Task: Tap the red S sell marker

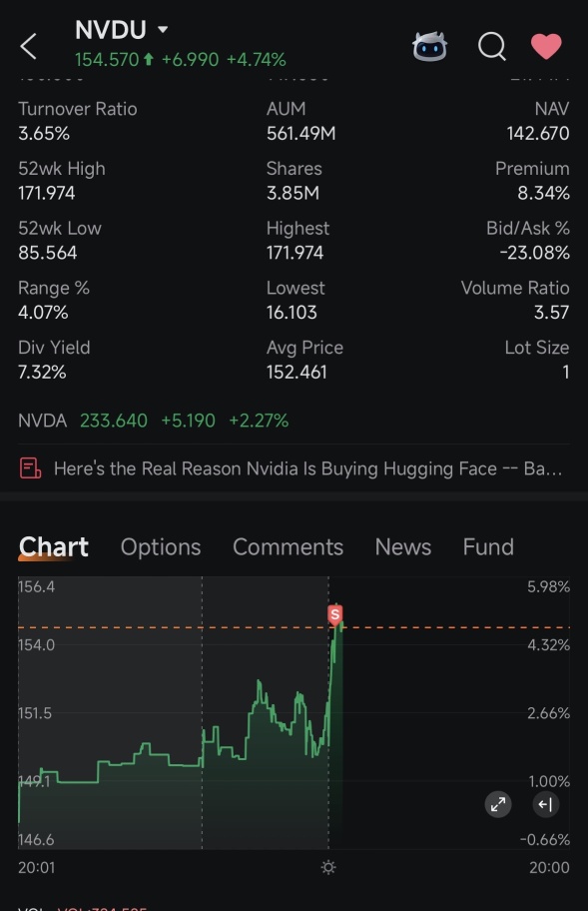Action: pyautogui.click(x=334, y=614)
